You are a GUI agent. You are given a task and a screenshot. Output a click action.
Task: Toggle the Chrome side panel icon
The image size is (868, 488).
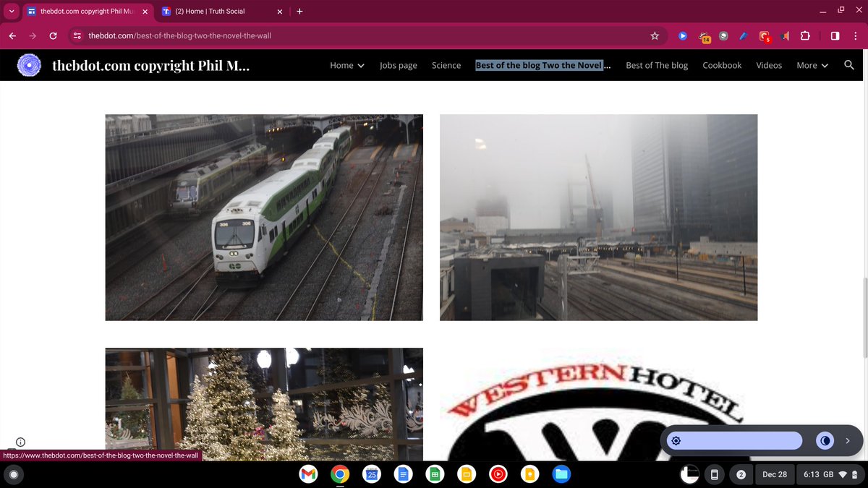(834, 35)
